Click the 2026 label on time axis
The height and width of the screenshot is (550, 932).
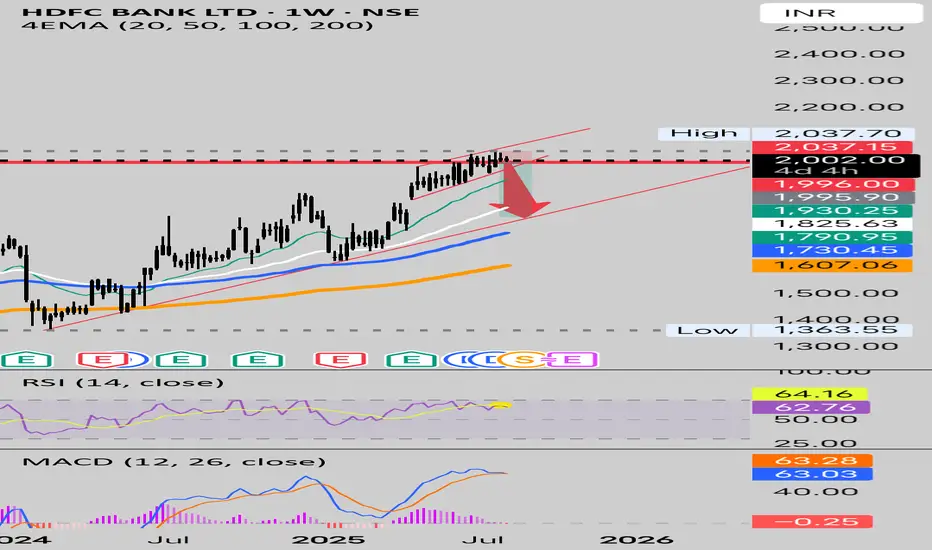coord(636,540)
